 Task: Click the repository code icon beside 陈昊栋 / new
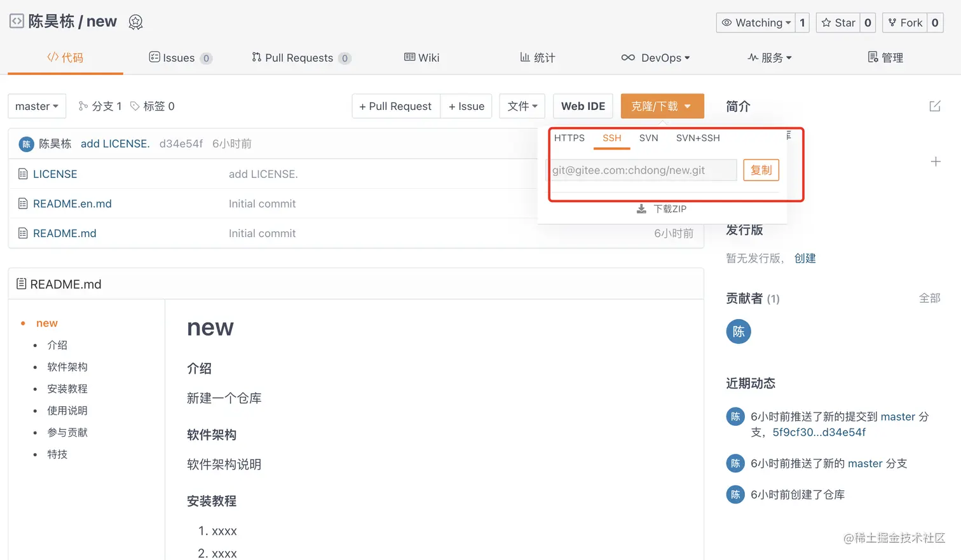[17, 21]
